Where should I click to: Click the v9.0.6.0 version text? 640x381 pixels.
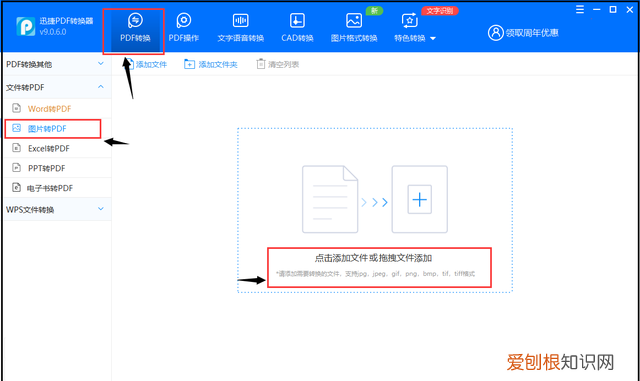click(x=53, y=32)
